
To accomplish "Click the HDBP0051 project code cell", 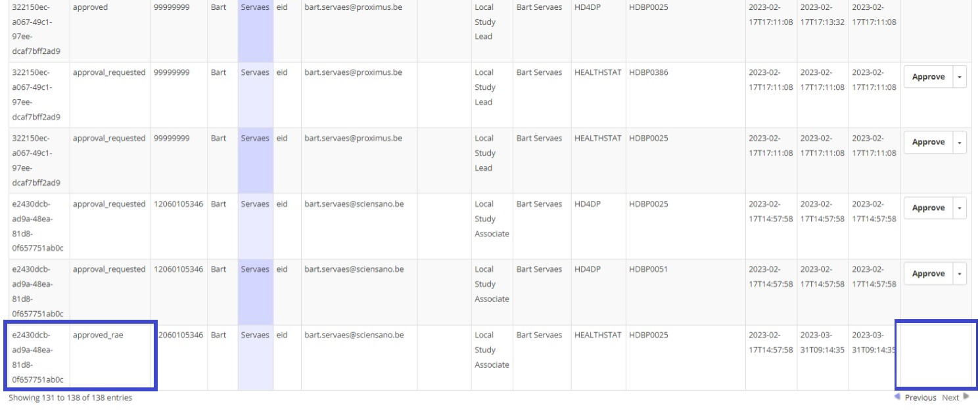I will coord(648,269).
